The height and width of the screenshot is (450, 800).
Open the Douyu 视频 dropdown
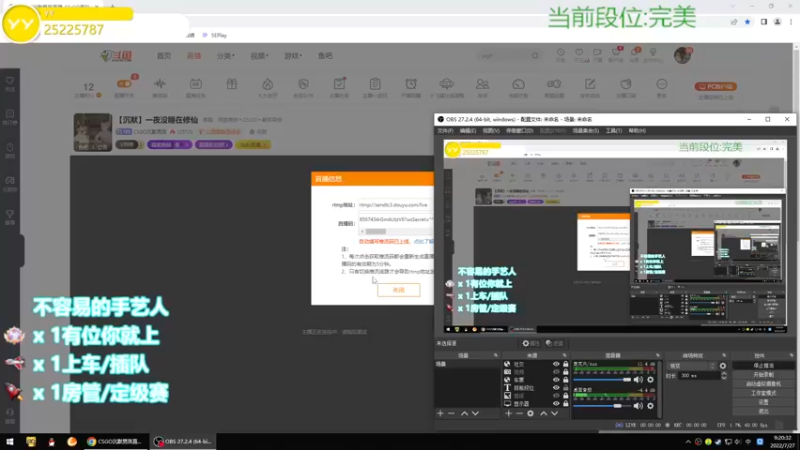(x=259, y=56)
